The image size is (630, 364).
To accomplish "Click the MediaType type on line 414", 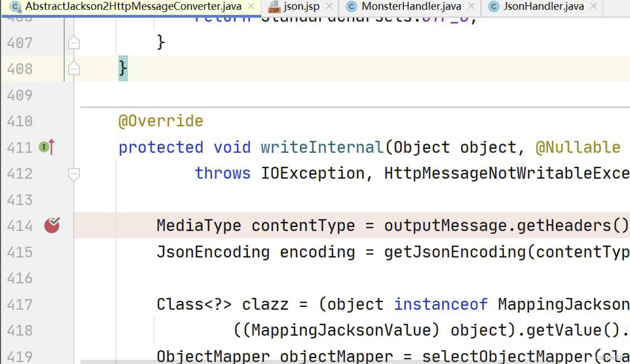I will coord(199,225).
